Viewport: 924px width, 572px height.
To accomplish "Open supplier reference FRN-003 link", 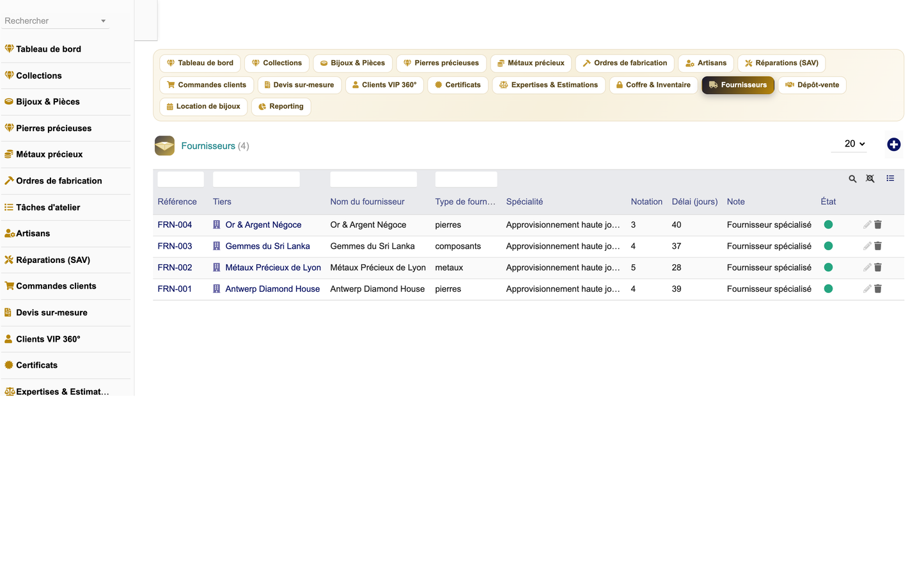I will [x=175, y=246].
